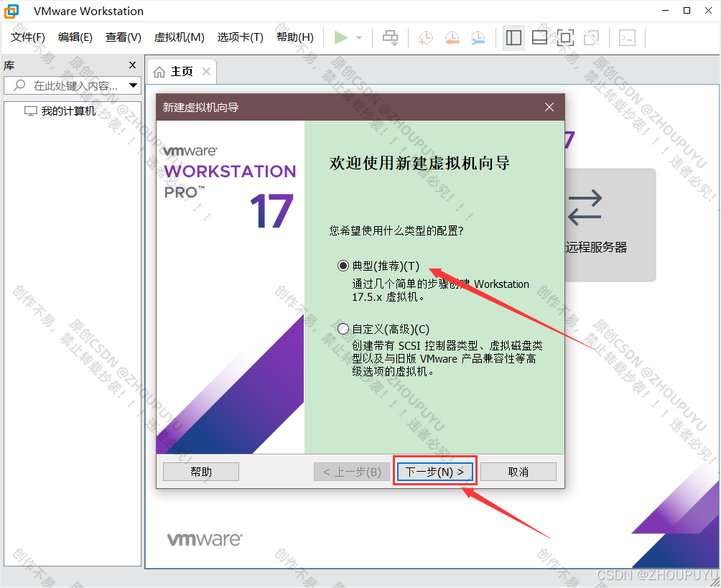The height and width of the screenshot is (588, 721).
Task: Click the 取消 button in the wizard
Action: [518, 472]
